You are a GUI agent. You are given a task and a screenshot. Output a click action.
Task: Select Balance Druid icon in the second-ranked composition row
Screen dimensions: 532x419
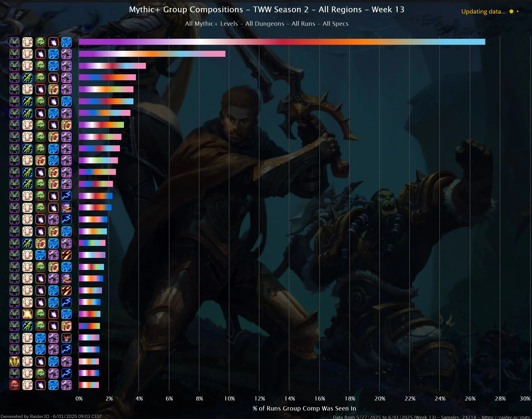[x=40, y=54]
